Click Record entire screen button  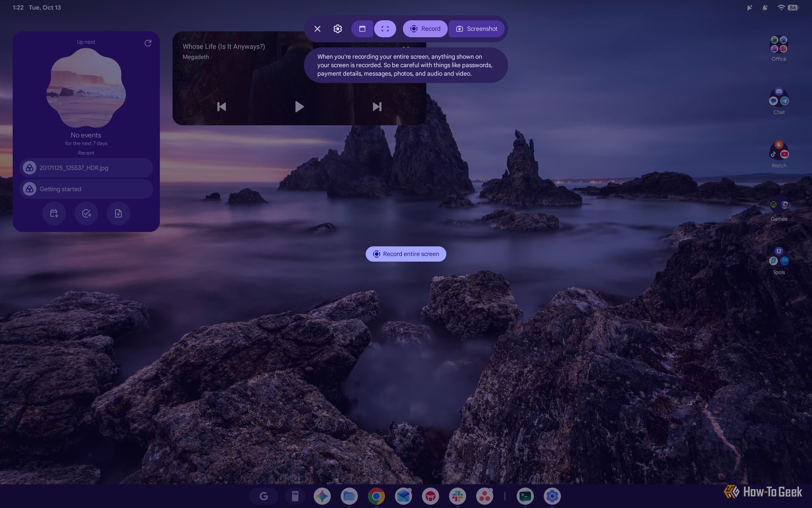pyautogui.click(x=406, y=254)
